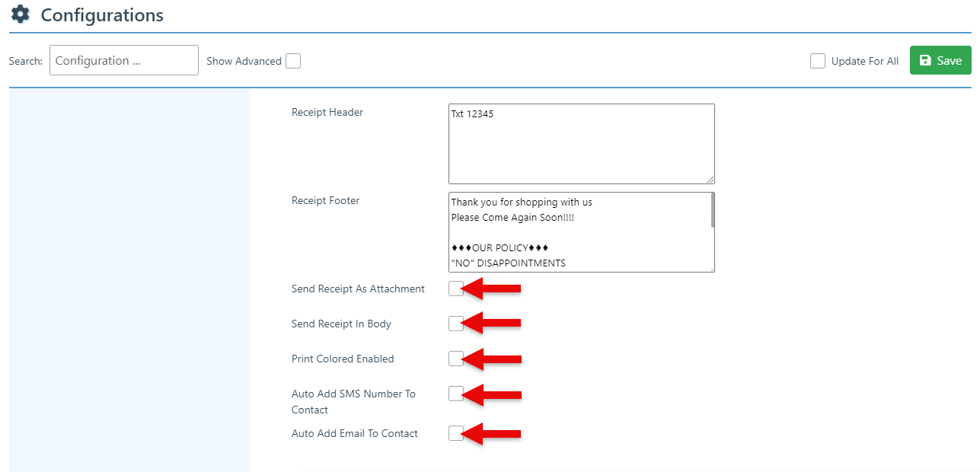
Task: Enable Auto Add Email To Contact checkbox
Action: (455, 433)
